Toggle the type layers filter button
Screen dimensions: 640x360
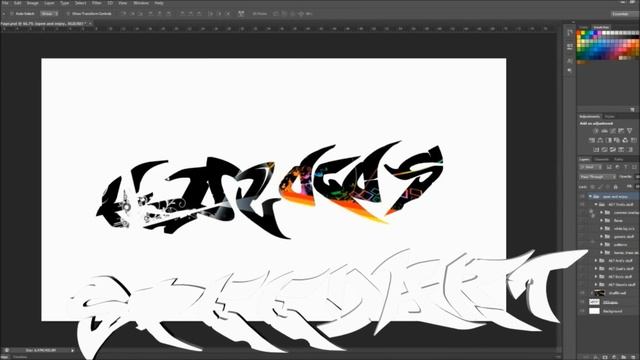(x=625, y=167)
